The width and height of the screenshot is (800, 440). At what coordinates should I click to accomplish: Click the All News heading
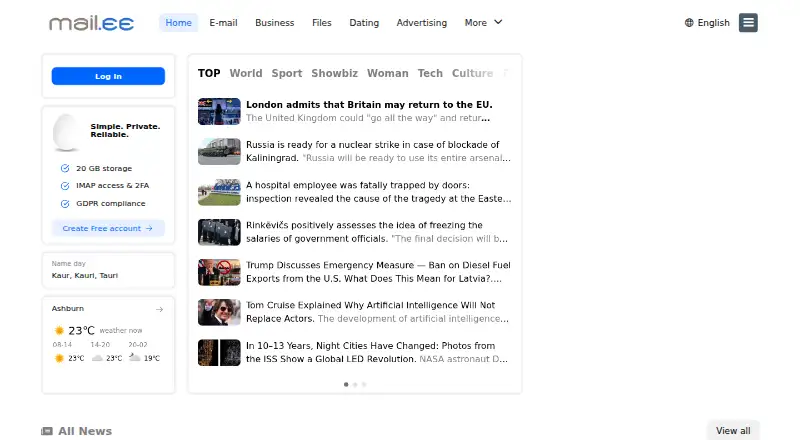coord(85,431)
